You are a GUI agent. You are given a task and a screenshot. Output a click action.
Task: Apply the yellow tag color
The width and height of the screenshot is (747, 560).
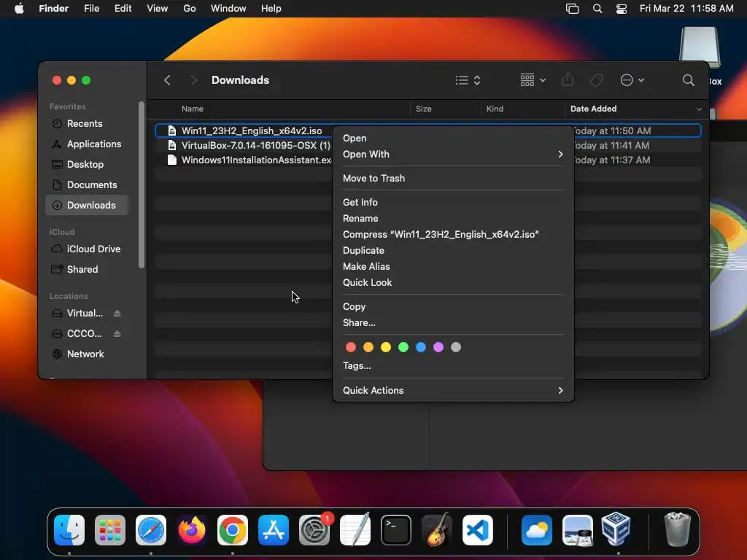pos(386,347)
